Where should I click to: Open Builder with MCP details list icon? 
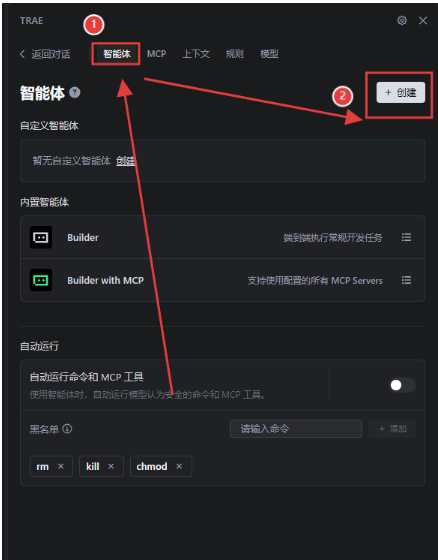(x=406, y=280)
